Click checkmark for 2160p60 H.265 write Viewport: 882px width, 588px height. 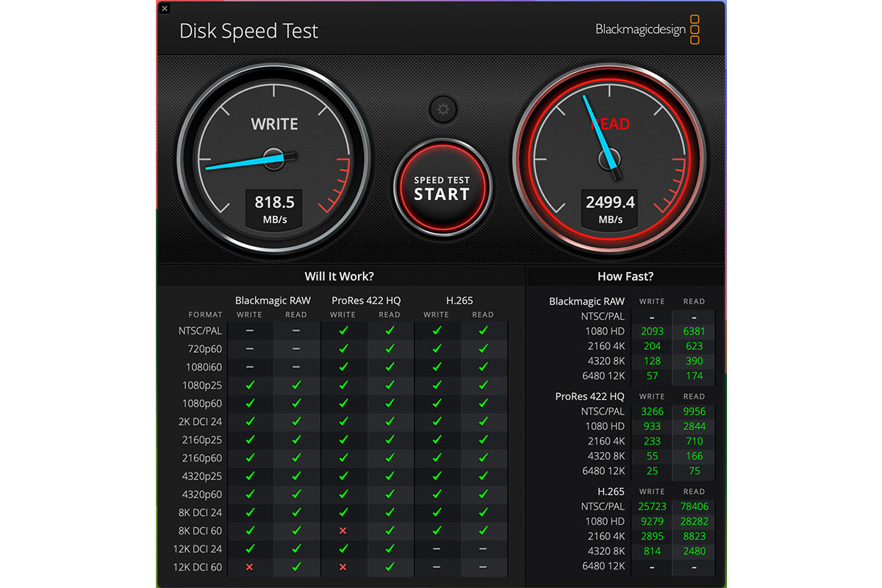click(x=437, y=458)
